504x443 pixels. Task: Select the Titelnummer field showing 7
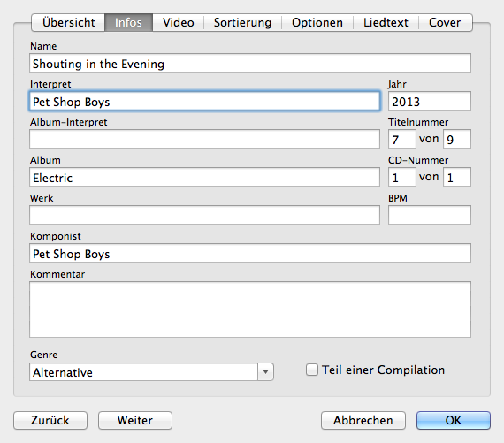point(401,139)
